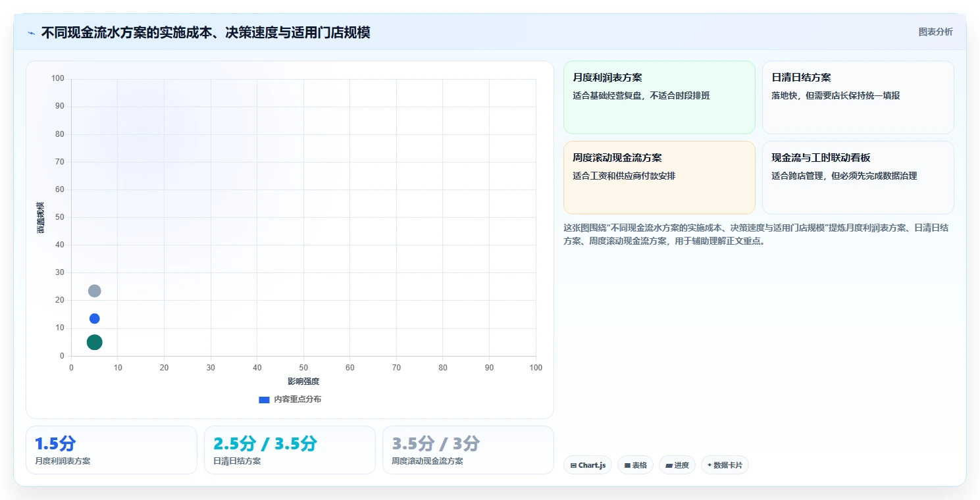Select the dark green bubble on chart
The width and height of the screenshot is (980, 500).
[x=94, y=342]
